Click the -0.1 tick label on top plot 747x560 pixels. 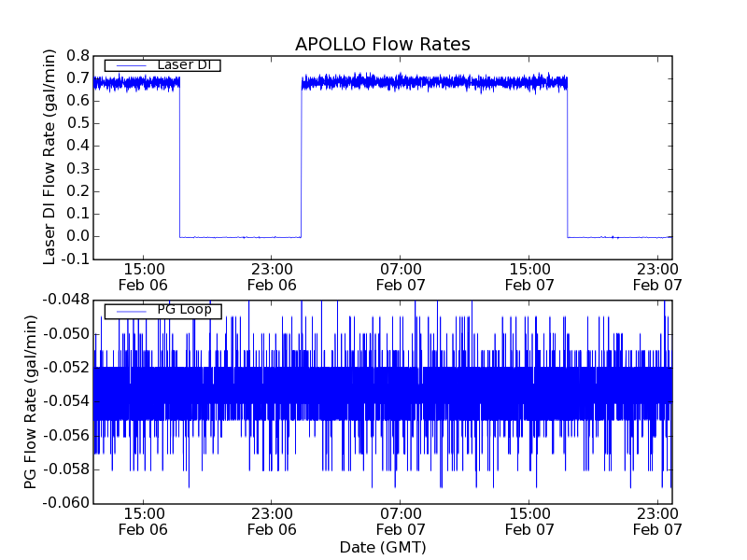click(73, 259)
